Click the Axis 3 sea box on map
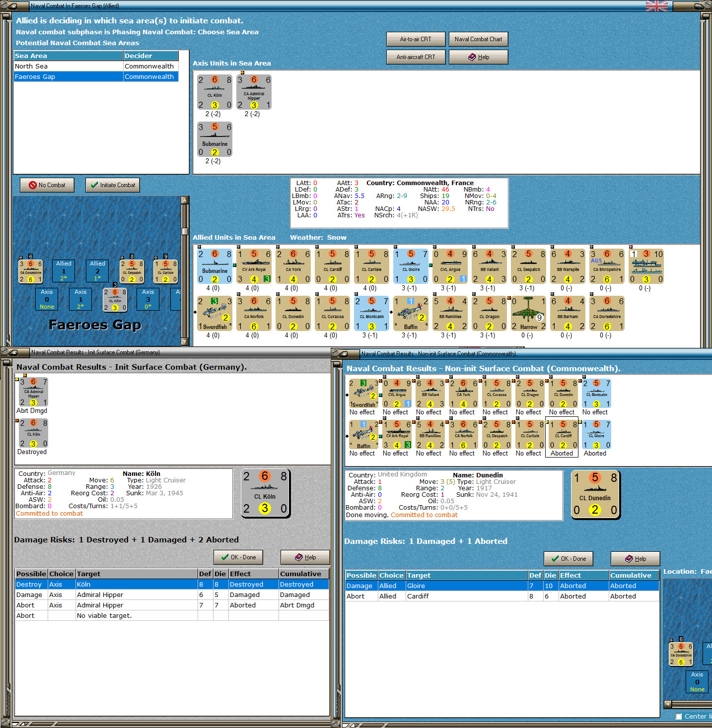712x728 pixels. 148,299
